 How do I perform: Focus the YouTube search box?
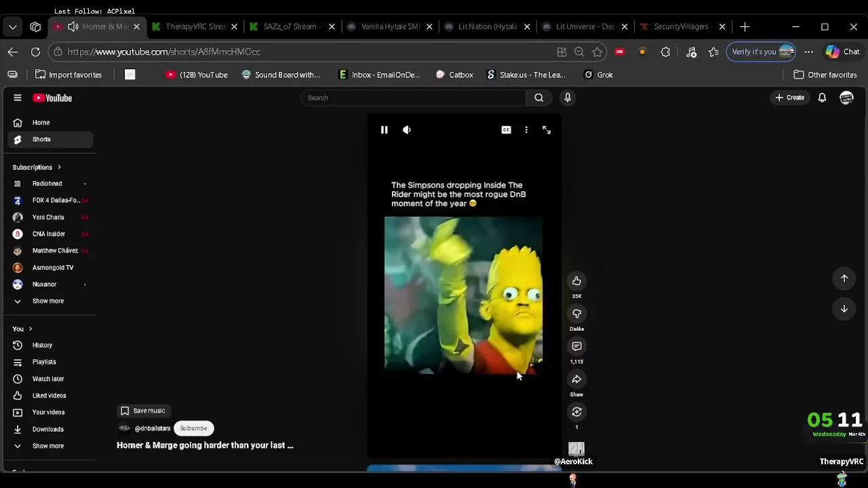pos(414,98)
